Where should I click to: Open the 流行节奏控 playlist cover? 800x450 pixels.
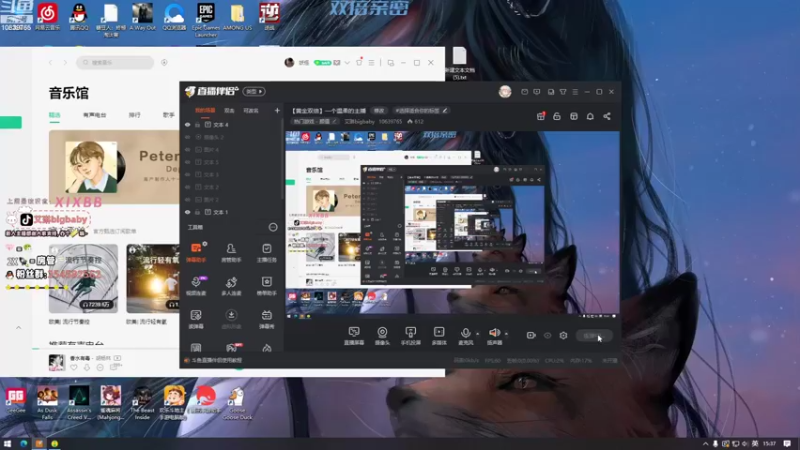pyautogui.click(x=83, y=279)
